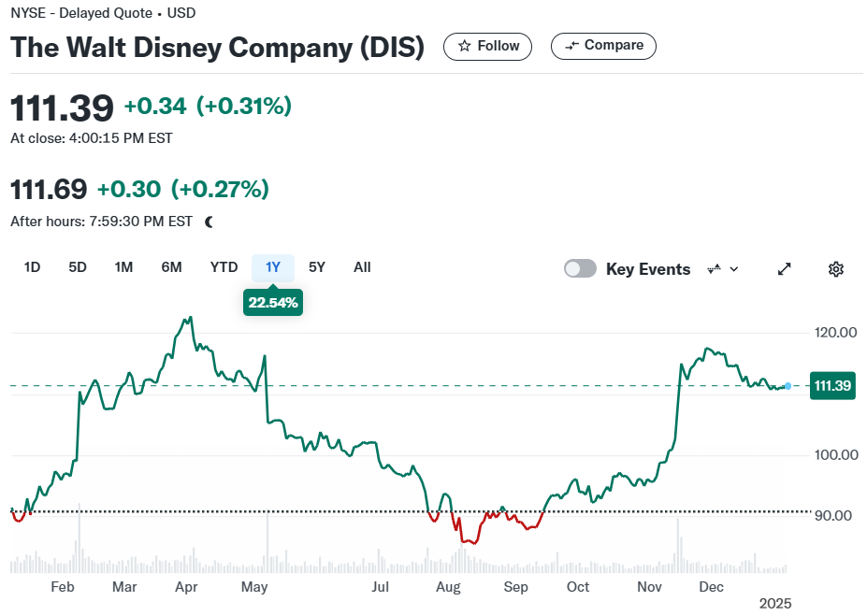
Task: Click the Feb label on time axis
Action: pos(63,587)
